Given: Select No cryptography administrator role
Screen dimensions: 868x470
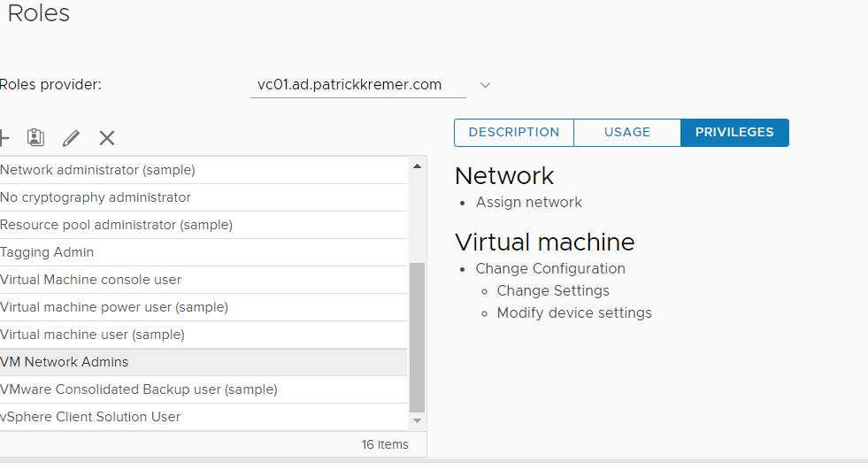Looking at the screenshot, I should click(x=96, y=197).
